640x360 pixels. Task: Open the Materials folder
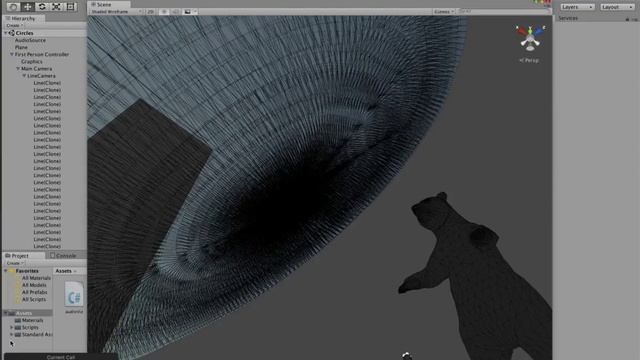[32, 320]
